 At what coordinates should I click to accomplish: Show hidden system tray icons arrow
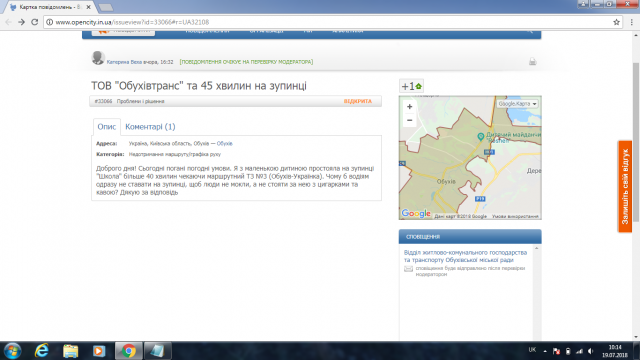coord(545,351)
